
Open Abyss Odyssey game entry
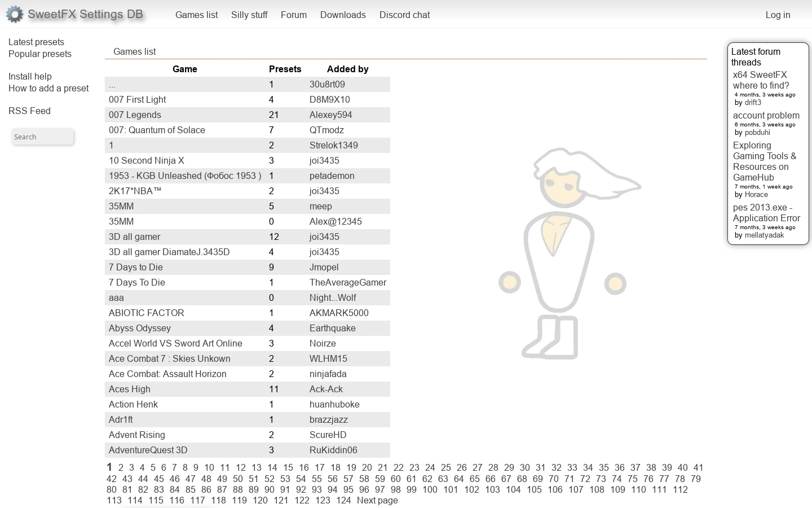coord(140,328)
